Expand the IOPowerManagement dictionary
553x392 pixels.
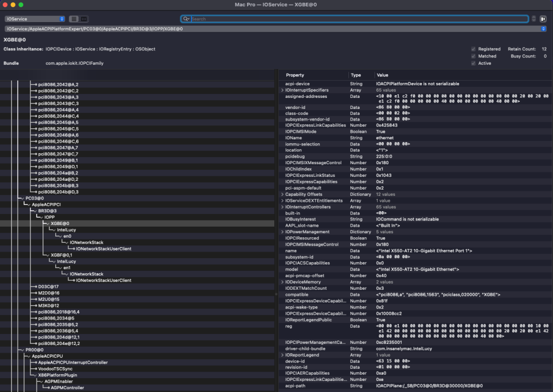pyautogui.click(x=282, y=232)
